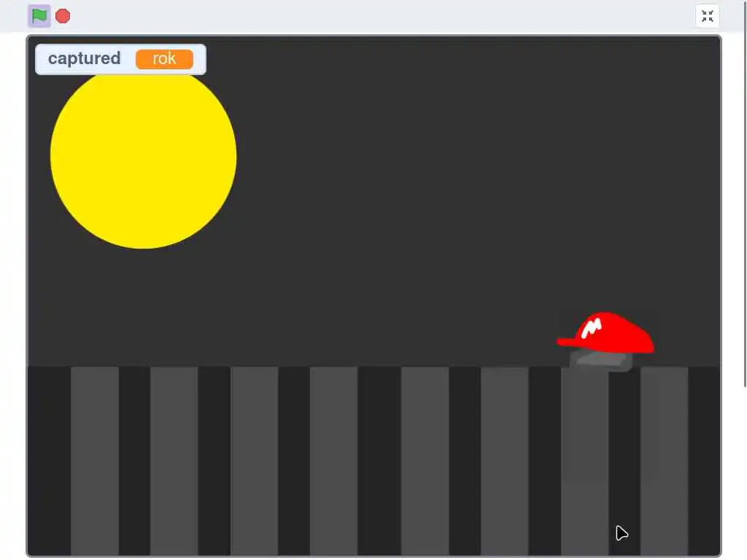
Task: Click the green flag to start
Action: (39, 16)
